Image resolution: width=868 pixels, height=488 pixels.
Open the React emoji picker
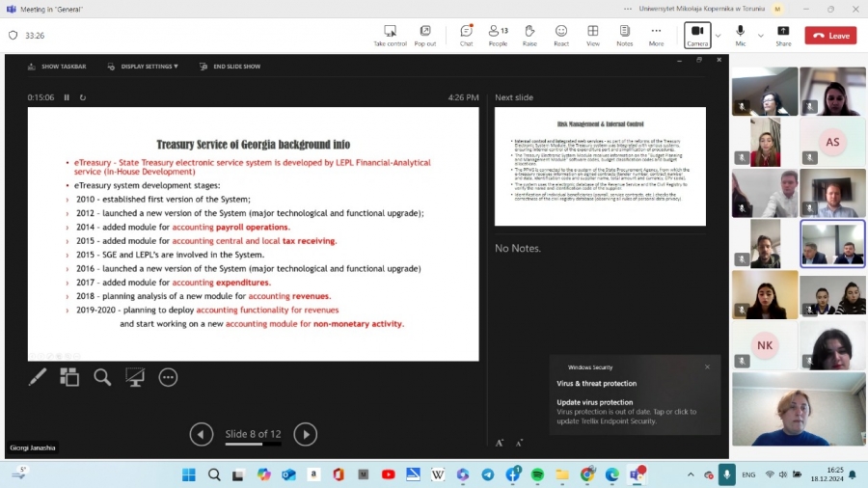(x=561, y=35)
